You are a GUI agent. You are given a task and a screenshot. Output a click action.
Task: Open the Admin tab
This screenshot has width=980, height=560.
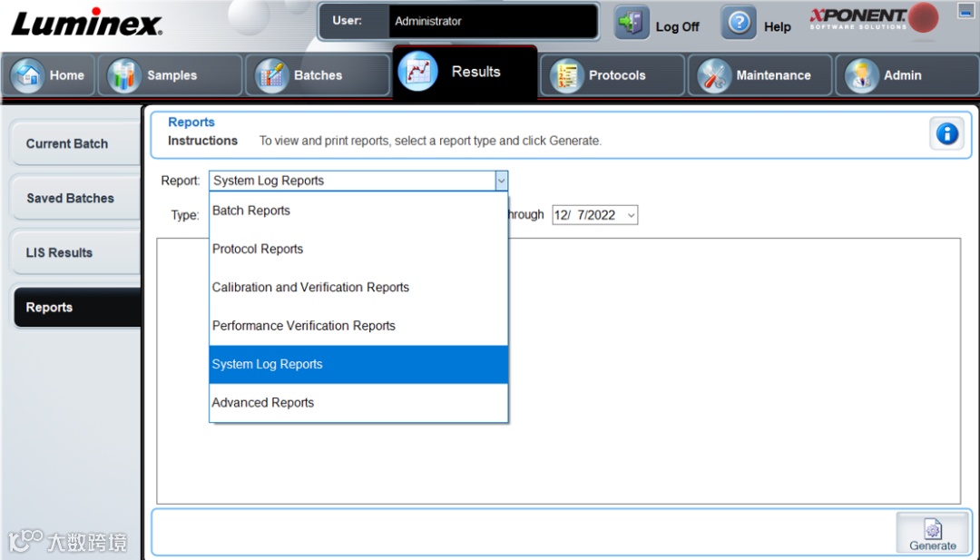point(907,75)
